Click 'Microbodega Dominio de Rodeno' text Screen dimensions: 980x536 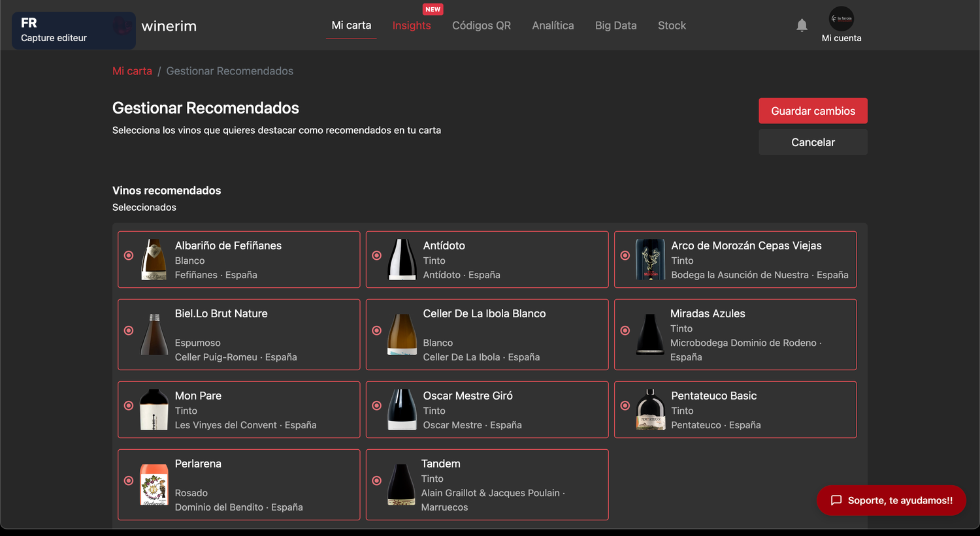point(743,343)
